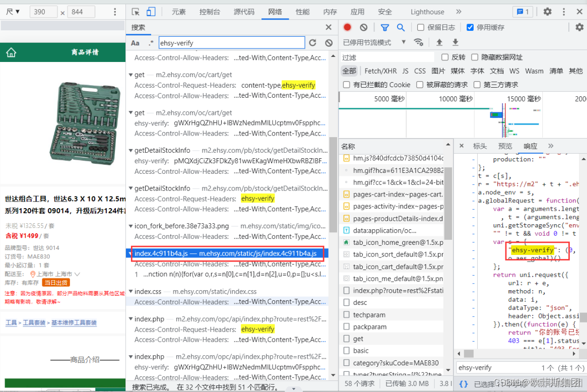This screenshot has height=392, width=587.
Task: Filter requests by JS type
Action: point(406,71)
